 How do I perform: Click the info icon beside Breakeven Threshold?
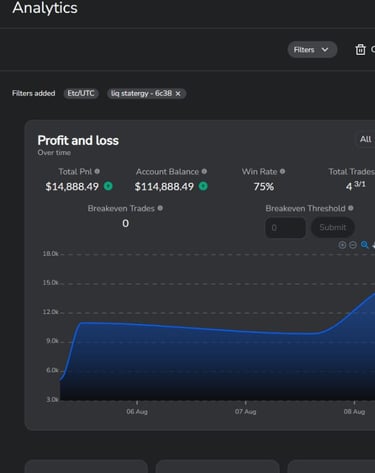tap(350, 208)
